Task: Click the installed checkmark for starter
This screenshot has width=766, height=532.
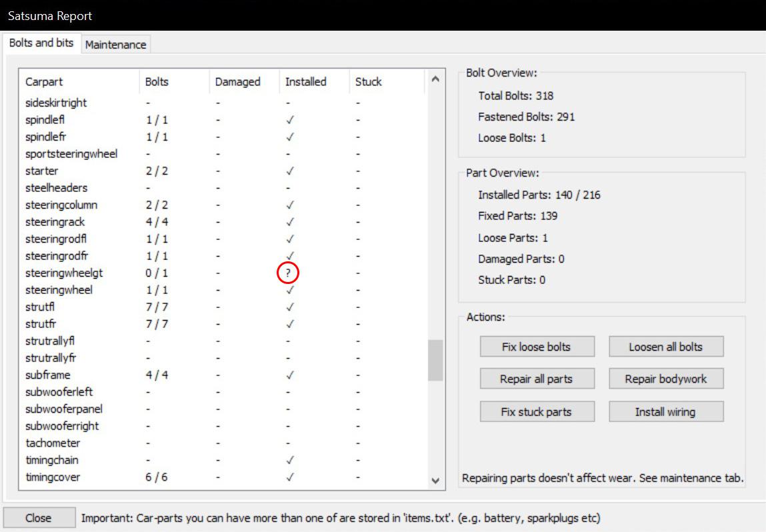Action: [290, 171]
